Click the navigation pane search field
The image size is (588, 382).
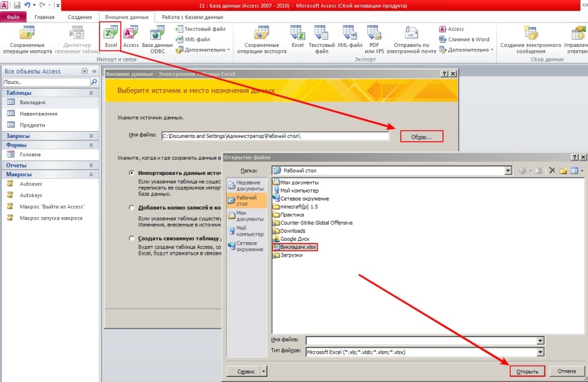click(x=46, y=82)
